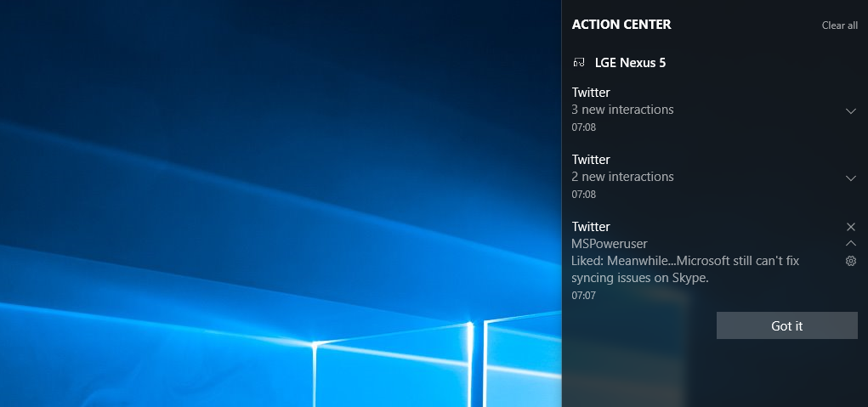Open the Twitter title above "2 new interactions"
The image size is (868, 407).
point(591,160)
